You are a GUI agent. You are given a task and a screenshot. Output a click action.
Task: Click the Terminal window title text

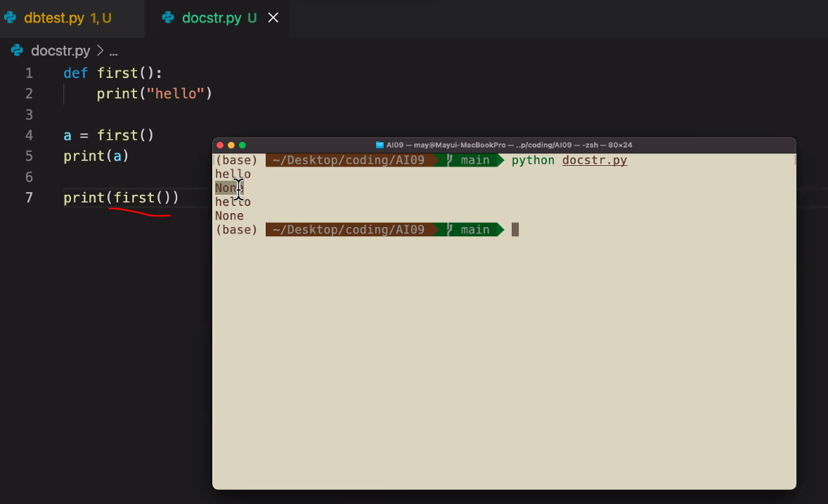point(509,146)
